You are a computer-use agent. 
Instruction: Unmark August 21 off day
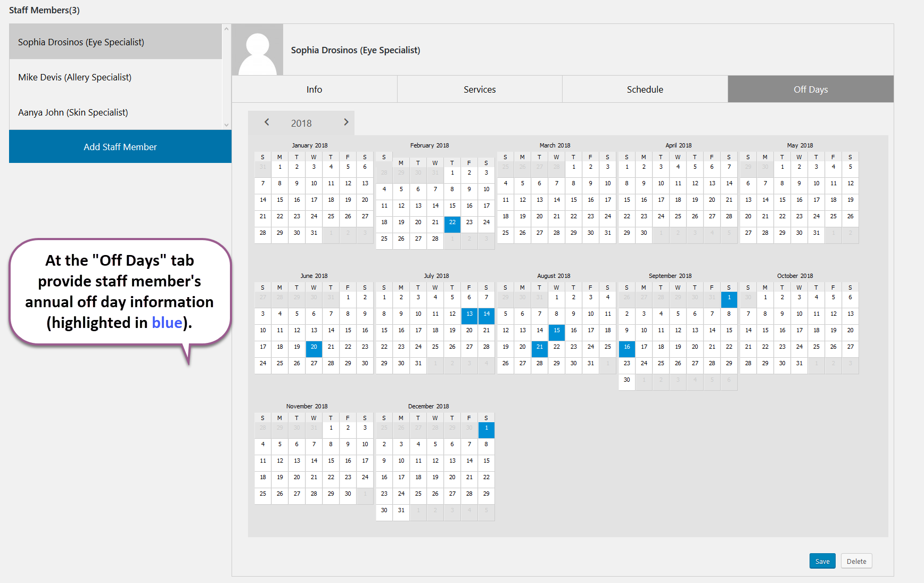click(x=539, y=349)
